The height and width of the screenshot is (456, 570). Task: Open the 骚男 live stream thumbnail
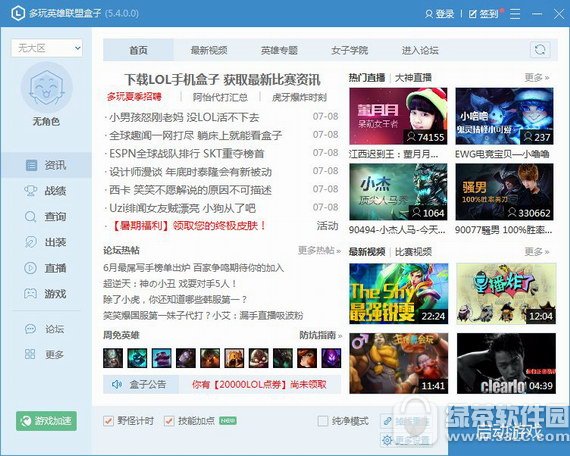pyautogui.click(x=504, y=192)
